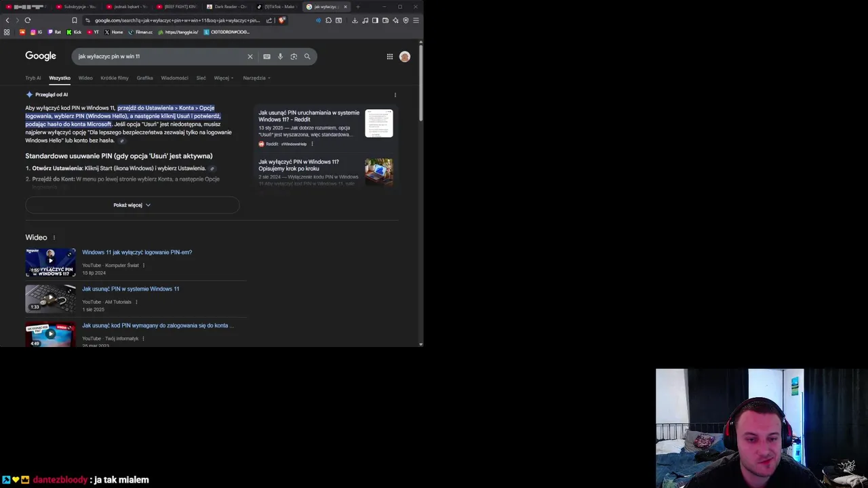Image resolution: width=868 pixels, height=488 pixels.
Task: Open options for the Twój Informatyk video
Action: pos(143,338)
